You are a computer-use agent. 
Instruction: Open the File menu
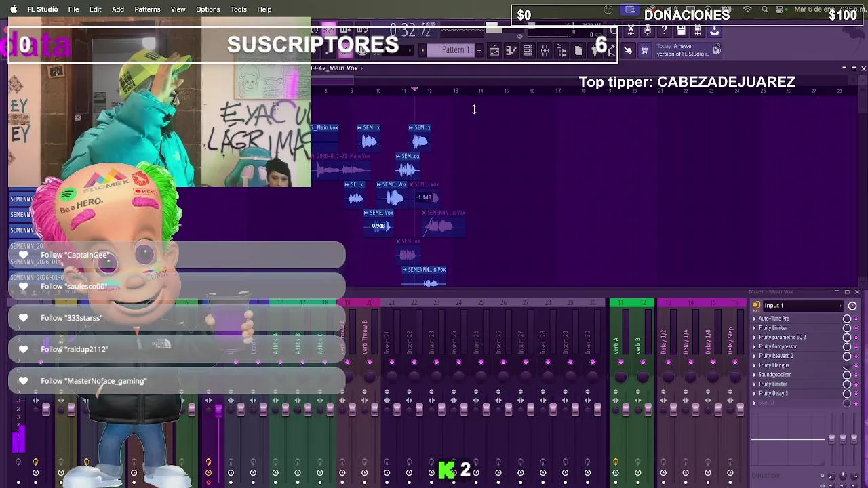pos(73,9)
